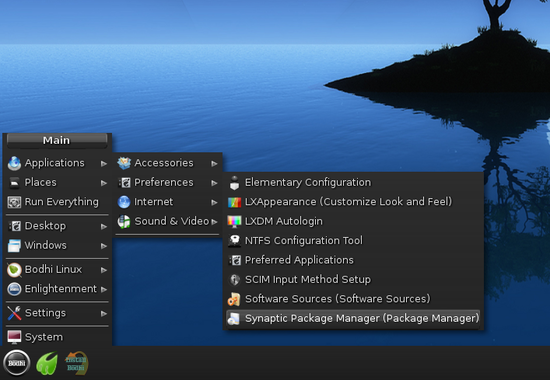Click the LXDM Autologin icon

(x=234, y=221)
